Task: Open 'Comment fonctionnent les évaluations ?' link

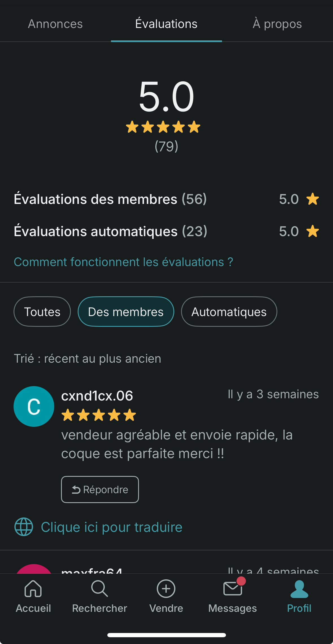Action: click(123, 262)
